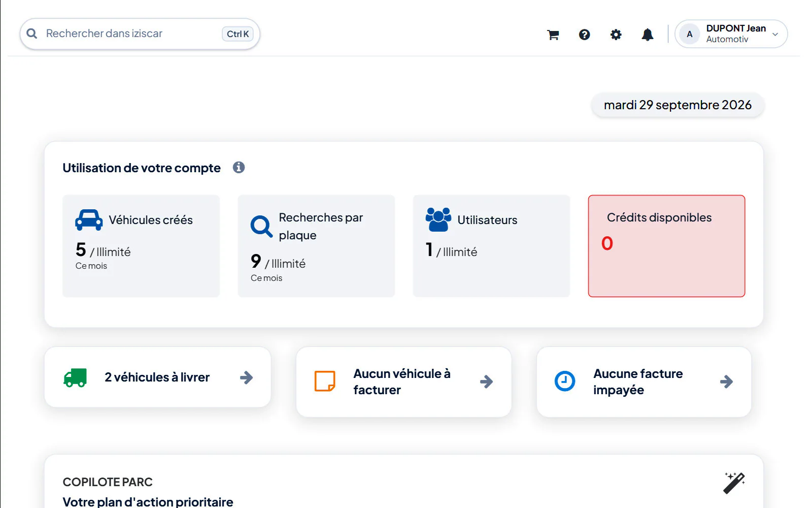Click the date mardi 29 septembre 2026
This screenshot has height=508, width=812.
678,105
